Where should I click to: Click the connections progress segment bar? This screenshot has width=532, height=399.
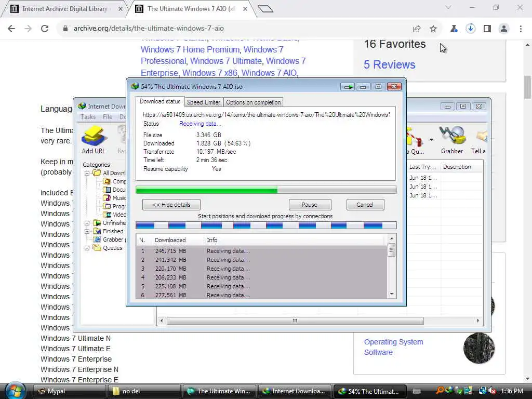(x=266, y=225)
